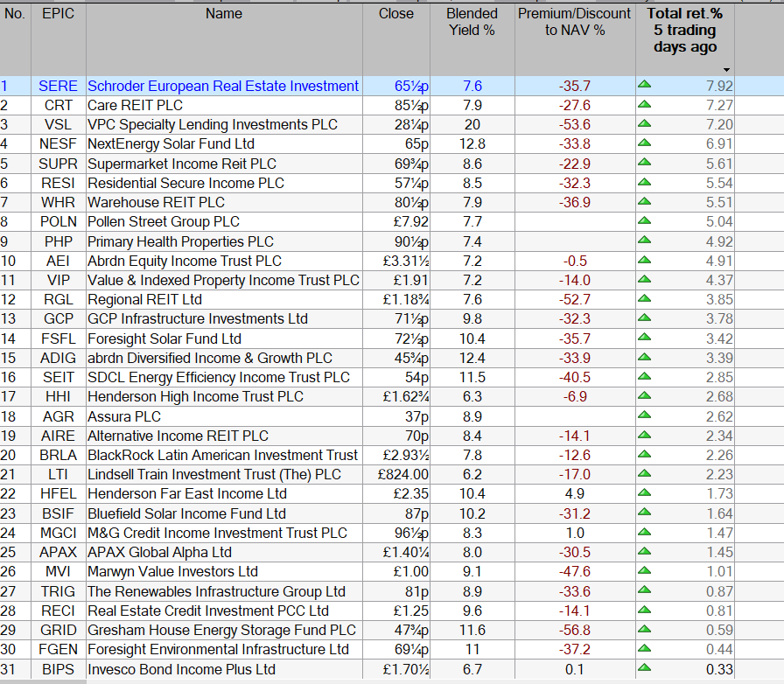Click the green up arrow in the FSFL row
This screenshot has width=784, height=684.
(645, 337)
